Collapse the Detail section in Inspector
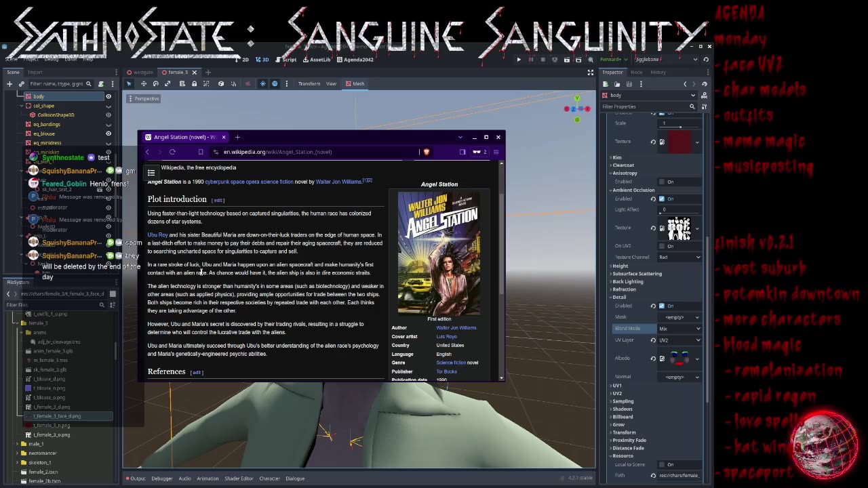The height and width of the screenshot is (488, 868). pos(618,297)
